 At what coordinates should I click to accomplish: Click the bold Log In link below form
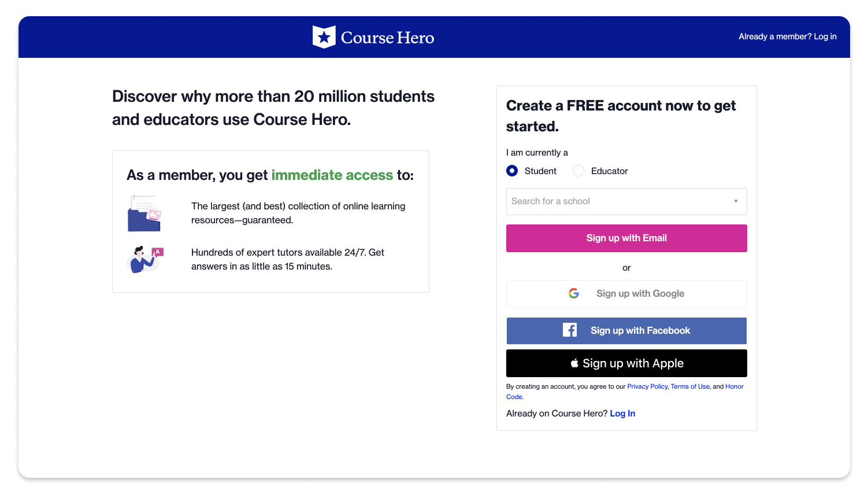(622, 414)
